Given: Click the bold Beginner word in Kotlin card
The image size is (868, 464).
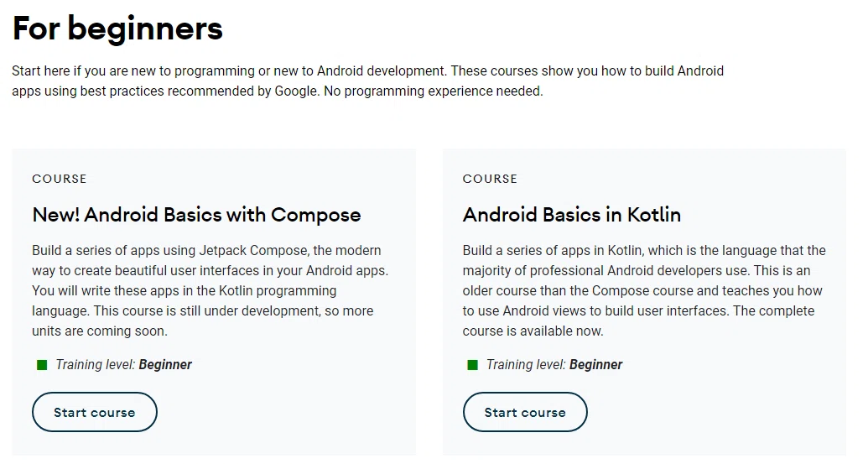Looking at the screenshot, I should (595, 364).
